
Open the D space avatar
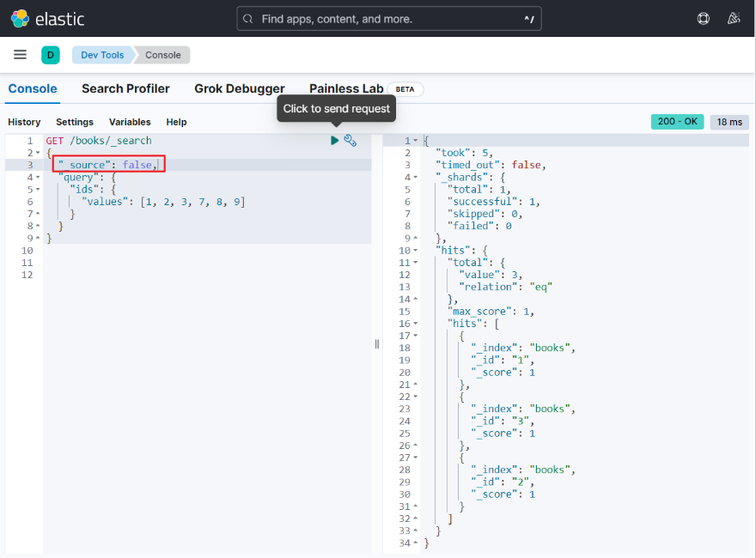pos(51,55)
